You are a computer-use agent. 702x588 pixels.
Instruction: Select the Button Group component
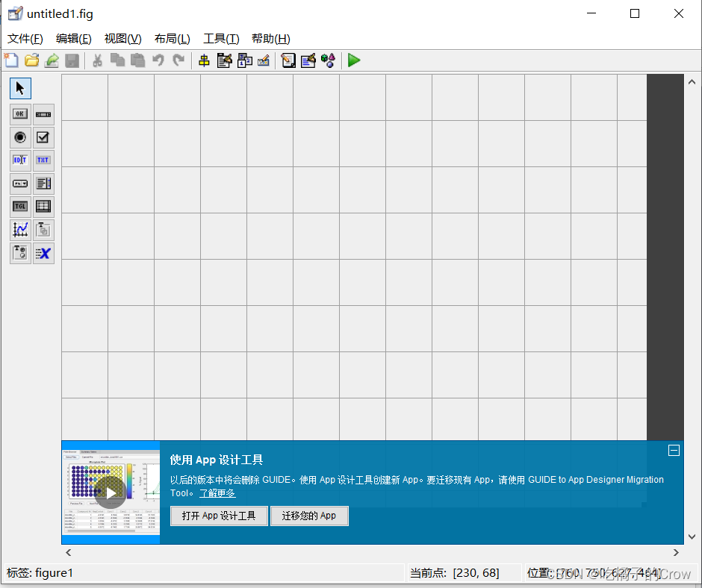[x=20, y=253]
